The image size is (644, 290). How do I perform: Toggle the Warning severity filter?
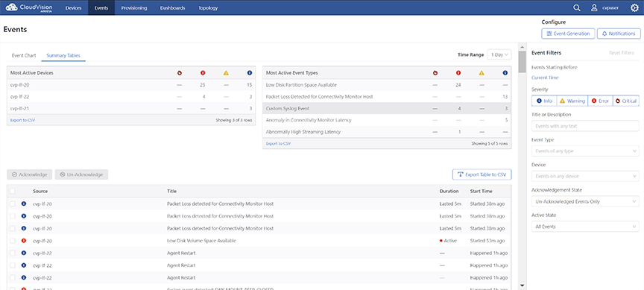coord(572,101)
